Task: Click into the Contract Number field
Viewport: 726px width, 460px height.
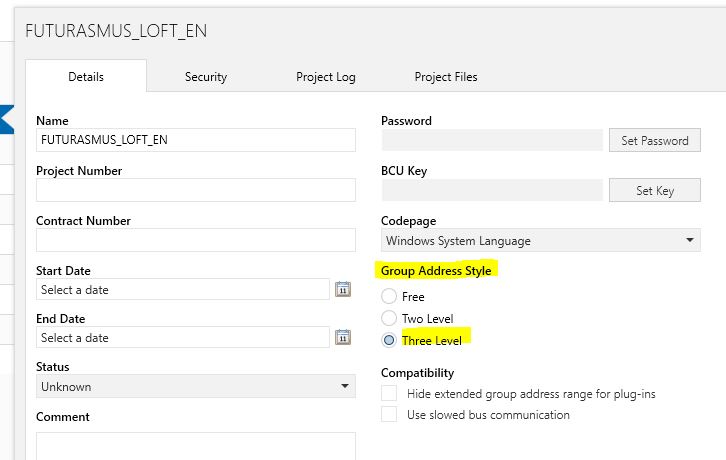Action: (x=196, y=240)
